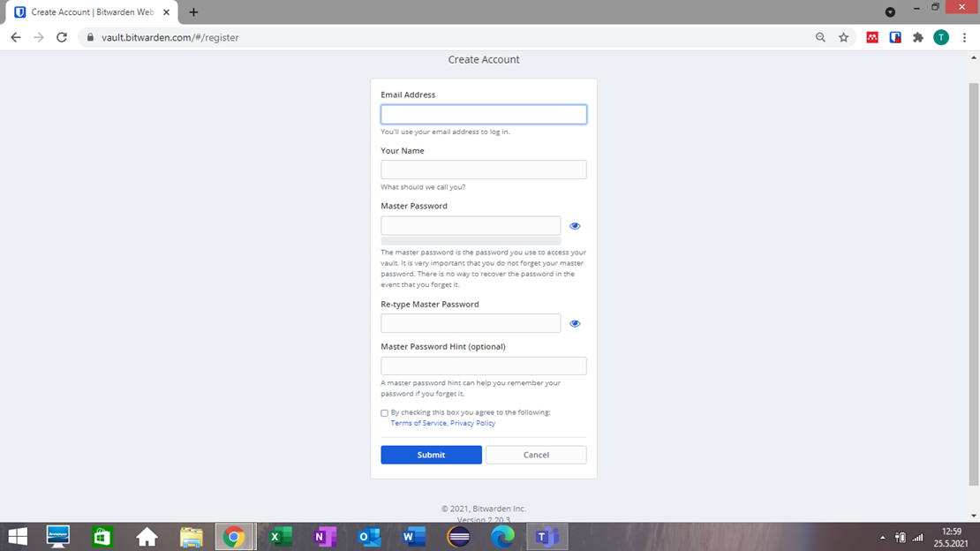Click the Master Password Hint input field

[483, 366]
